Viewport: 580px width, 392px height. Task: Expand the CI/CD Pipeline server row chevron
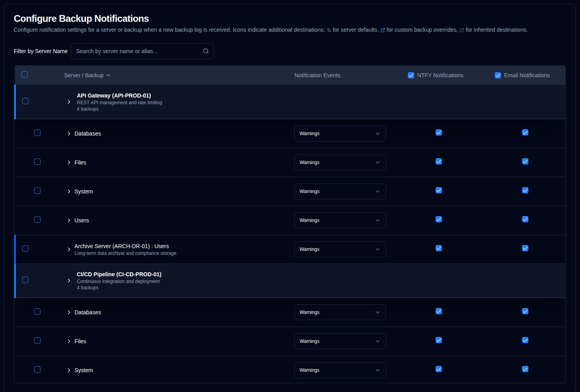coord(69,281)
